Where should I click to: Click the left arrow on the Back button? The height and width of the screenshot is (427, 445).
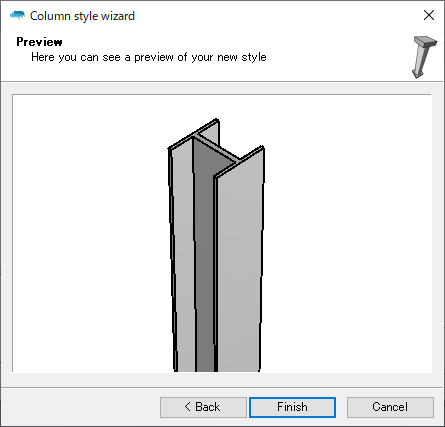click(x=188, y=407)
